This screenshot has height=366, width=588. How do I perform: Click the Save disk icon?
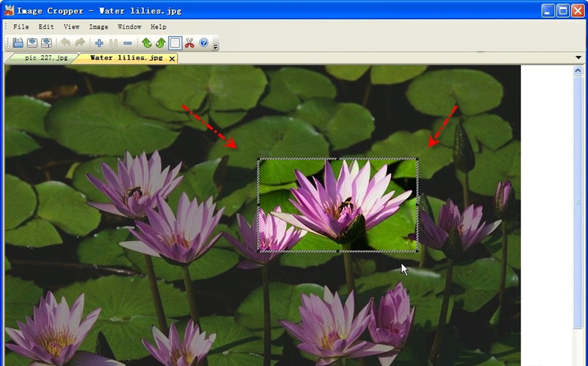click(x=18, y=43)
